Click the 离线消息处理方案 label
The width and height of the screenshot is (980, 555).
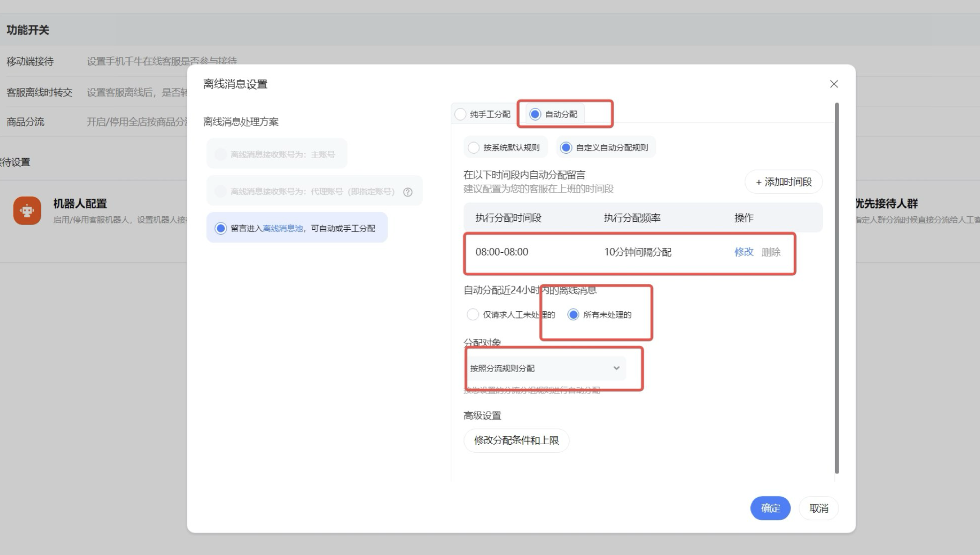[241, 122]
